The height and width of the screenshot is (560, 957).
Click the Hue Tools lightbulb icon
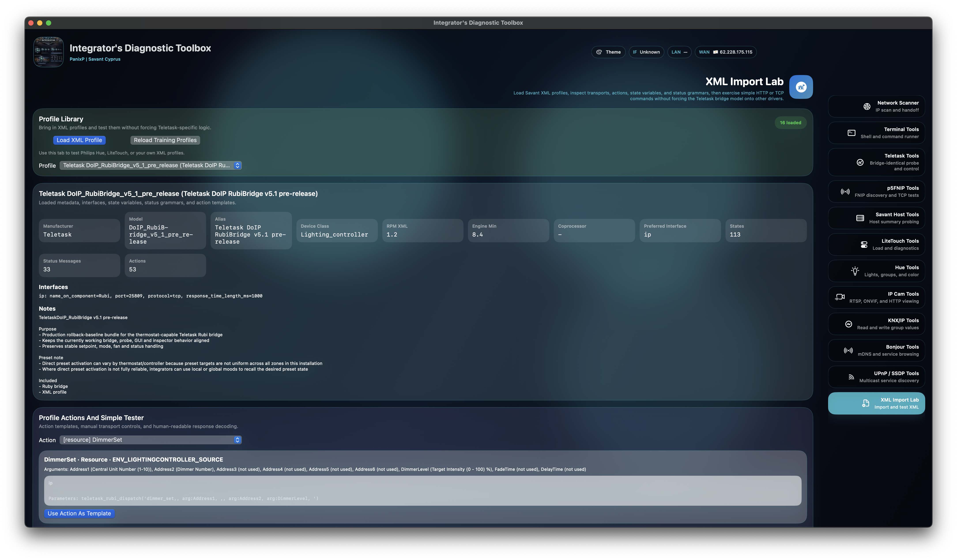coord(855,271)
